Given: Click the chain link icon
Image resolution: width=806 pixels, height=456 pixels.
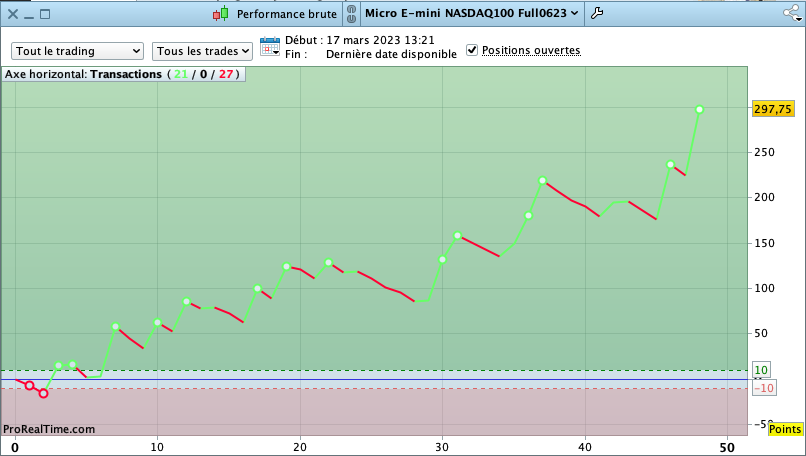Looking at the screenshot, I should [351, 14].
